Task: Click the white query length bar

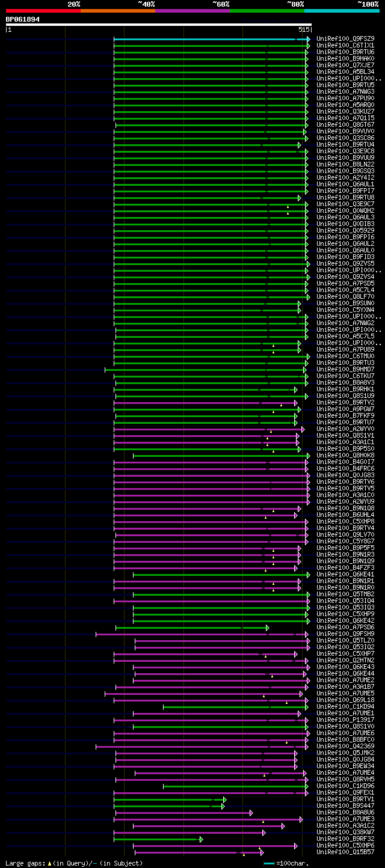Action: tap(158, 25)
